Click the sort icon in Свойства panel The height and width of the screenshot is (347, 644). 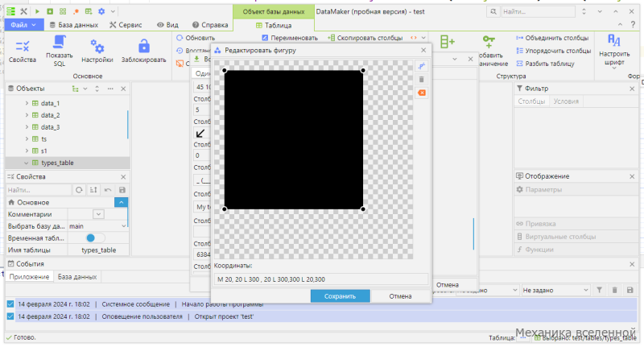pyautogui.click(x=93, y=190)
